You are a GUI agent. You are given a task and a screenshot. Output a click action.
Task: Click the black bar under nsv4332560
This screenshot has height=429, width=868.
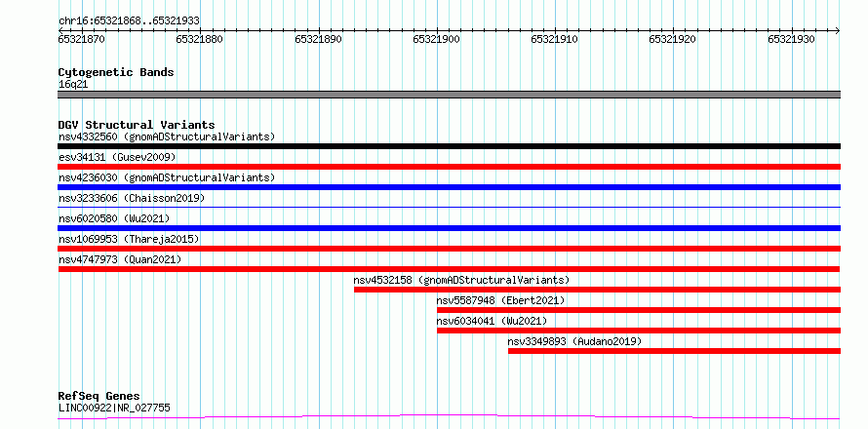449,146
